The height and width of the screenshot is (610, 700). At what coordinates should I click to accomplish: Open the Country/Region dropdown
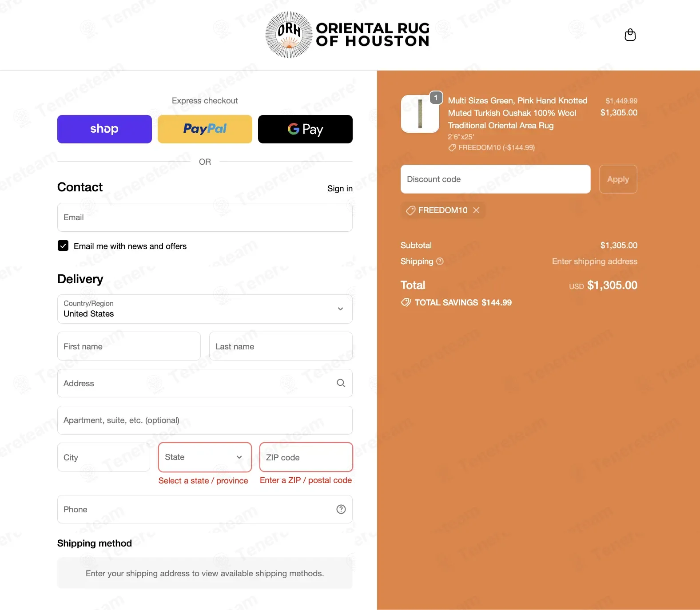(205, 309)
